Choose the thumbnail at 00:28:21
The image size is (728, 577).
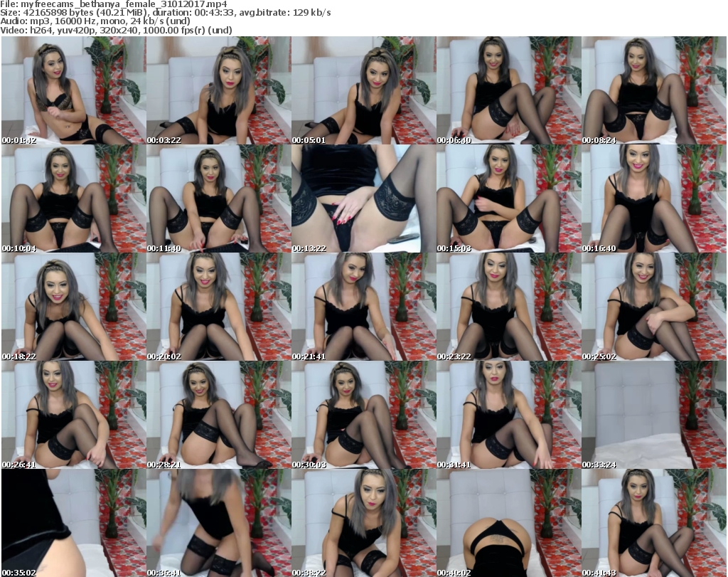click(x=218, y=415)
